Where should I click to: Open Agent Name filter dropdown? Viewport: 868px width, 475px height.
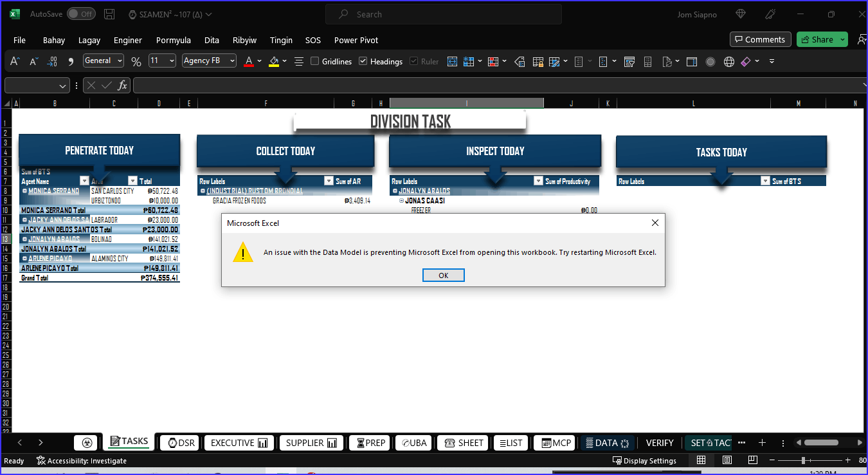(x=84, y=181)
